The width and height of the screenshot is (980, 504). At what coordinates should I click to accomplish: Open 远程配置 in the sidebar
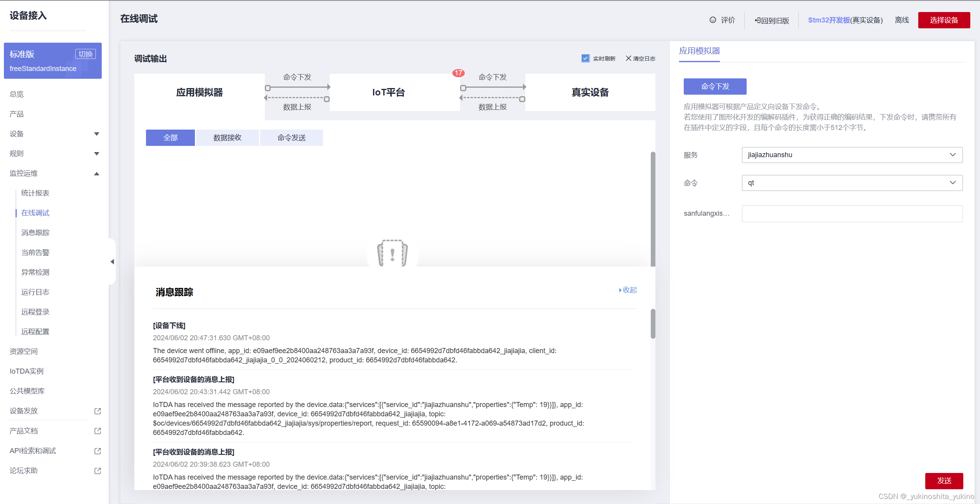pos(35,332)
